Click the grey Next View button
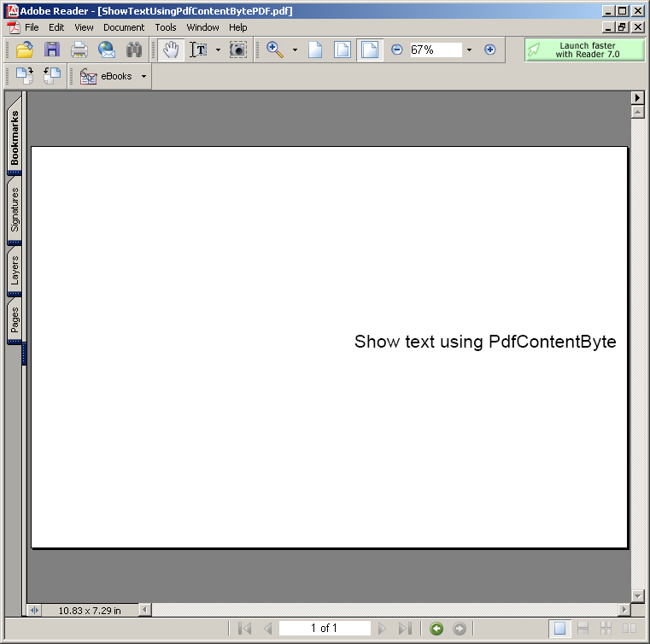Viewport: 650px width, 644px height. (460, 629)
